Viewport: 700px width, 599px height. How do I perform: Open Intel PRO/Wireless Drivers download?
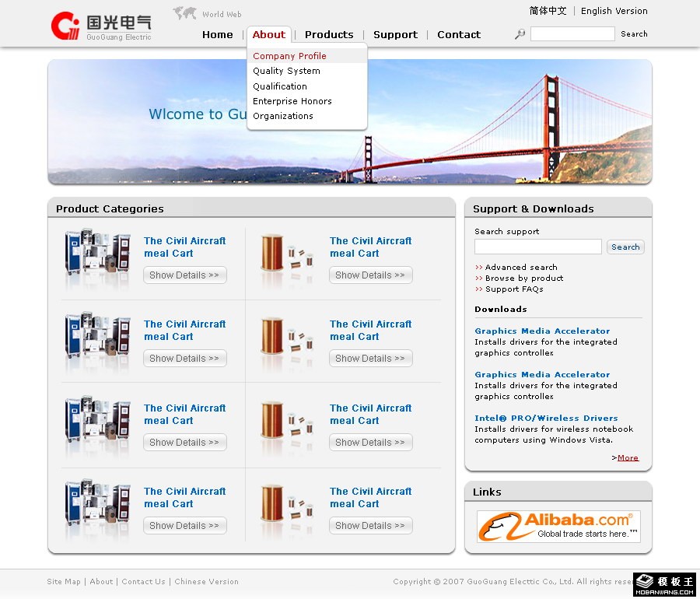pyautogui.click(x=546, y=419)
